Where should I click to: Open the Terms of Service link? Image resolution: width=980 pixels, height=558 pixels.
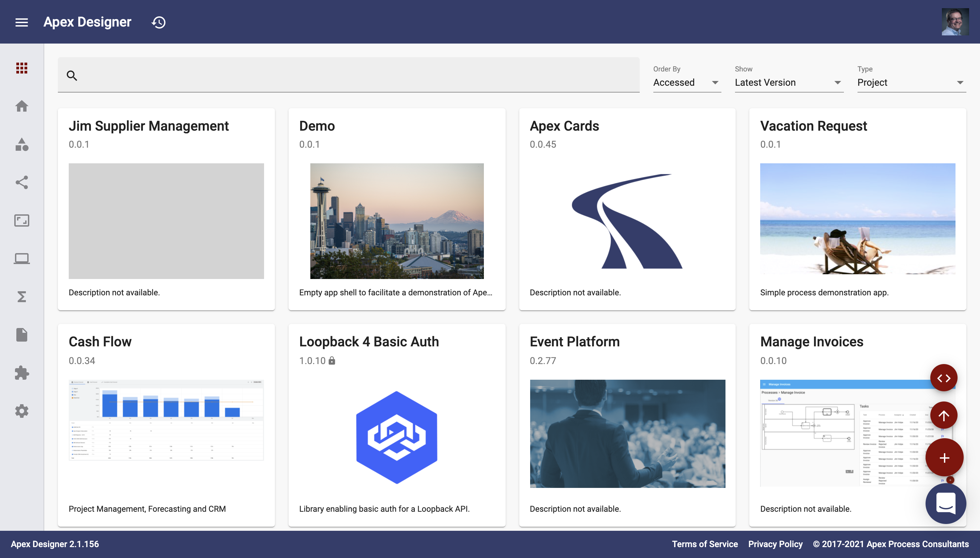pos(704,544)
